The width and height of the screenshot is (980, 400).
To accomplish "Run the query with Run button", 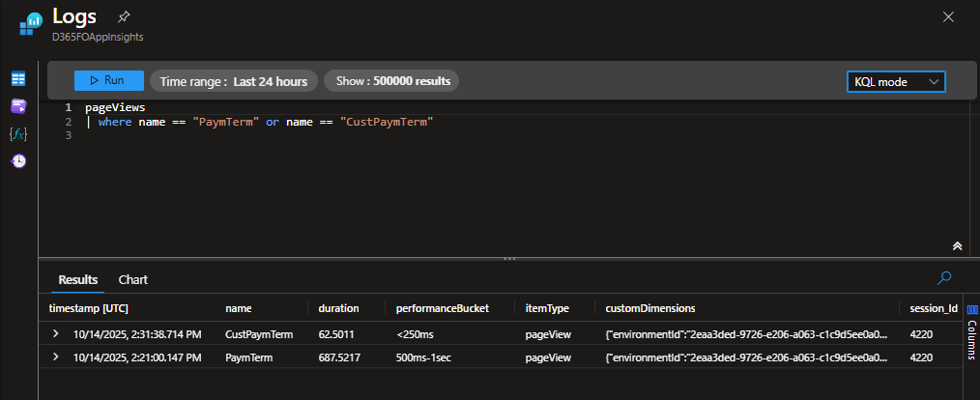I will pyautogui.click(x=109, y=81).
